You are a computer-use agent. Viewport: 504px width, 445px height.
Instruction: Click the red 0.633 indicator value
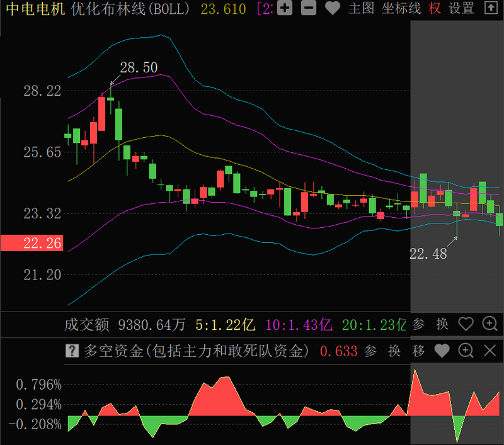tap(339, 351)
